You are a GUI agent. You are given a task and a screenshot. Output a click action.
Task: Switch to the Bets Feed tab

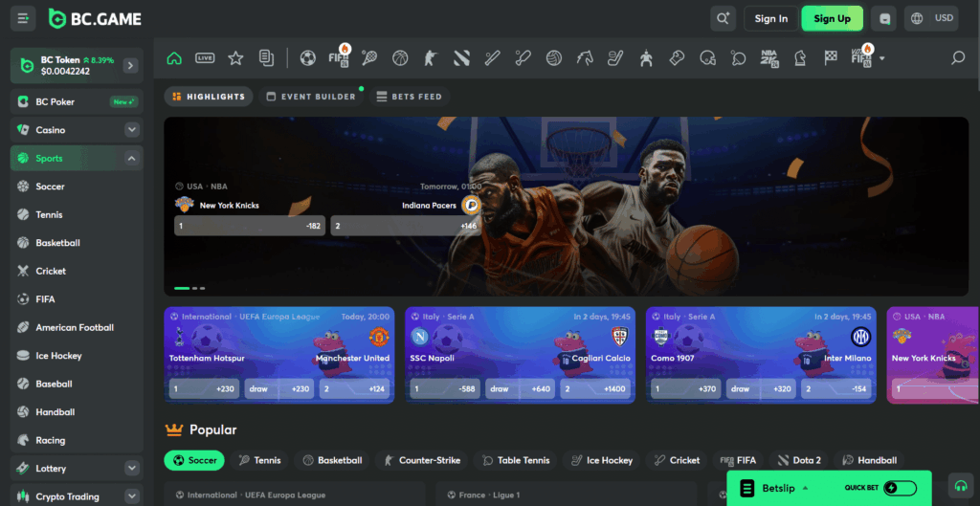410,97
